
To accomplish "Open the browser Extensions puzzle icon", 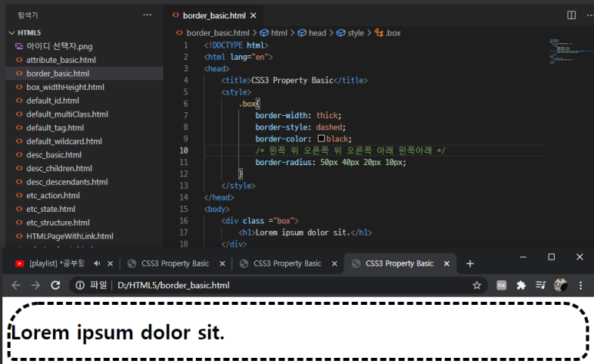I will click(521, 285).
